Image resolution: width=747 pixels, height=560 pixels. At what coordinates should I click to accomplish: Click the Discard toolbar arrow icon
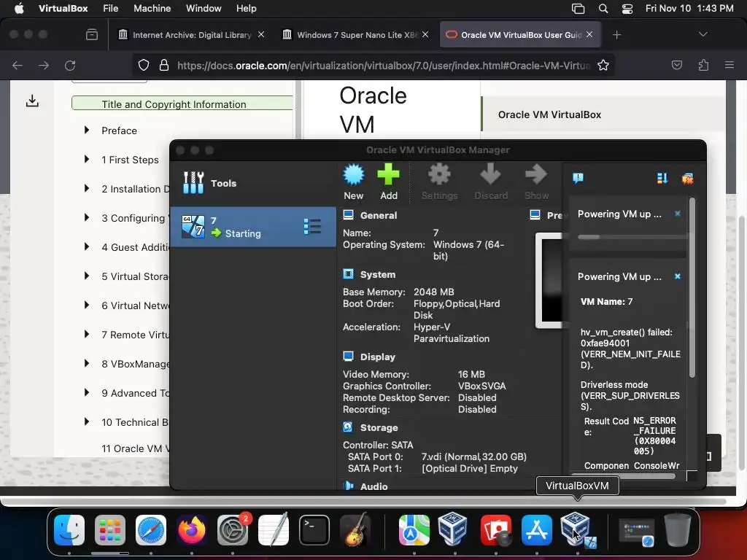click(490, 174)
